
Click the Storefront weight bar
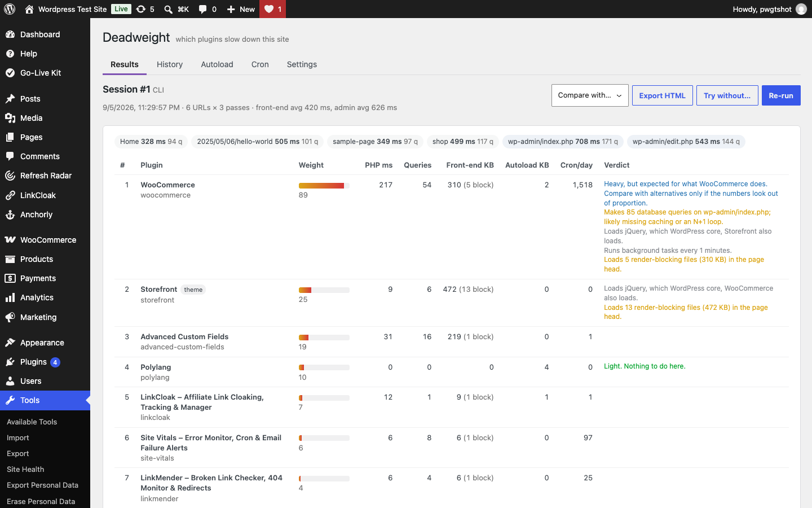324,290
